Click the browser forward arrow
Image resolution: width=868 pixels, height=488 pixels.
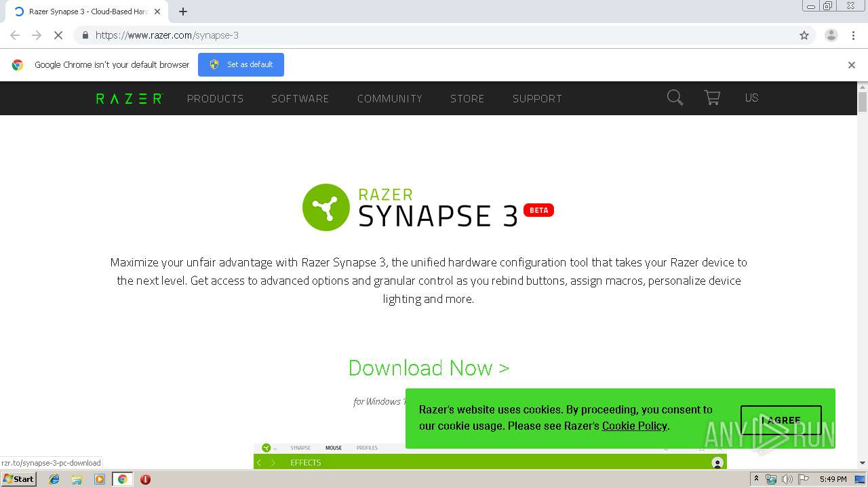click(37, 35)
